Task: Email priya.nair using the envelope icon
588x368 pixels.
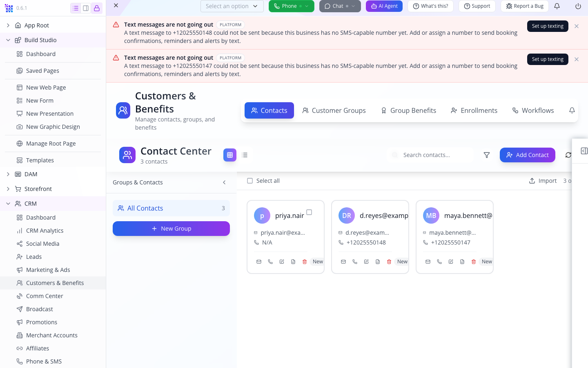Action: [x=259, y=262]
